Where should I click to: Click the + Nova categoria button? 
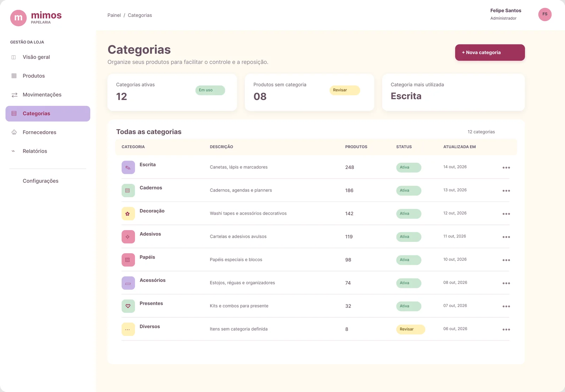490,53
